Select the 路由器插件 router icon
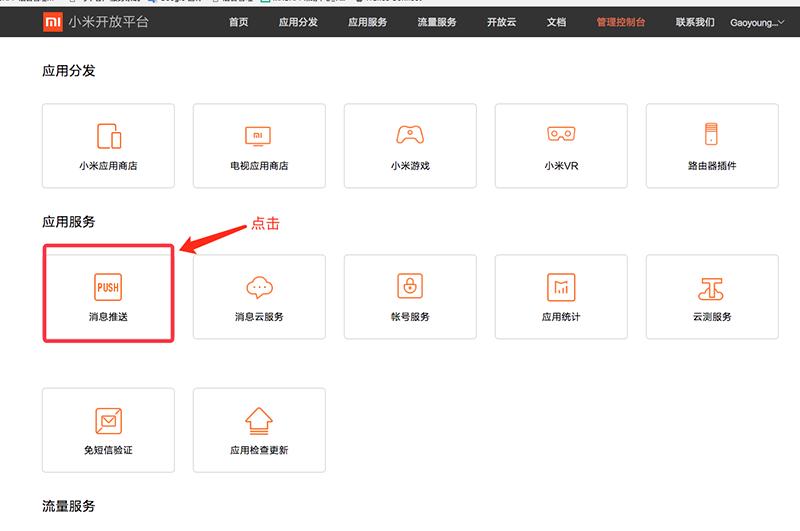This screenshot has height=531, width=800. 712,135
